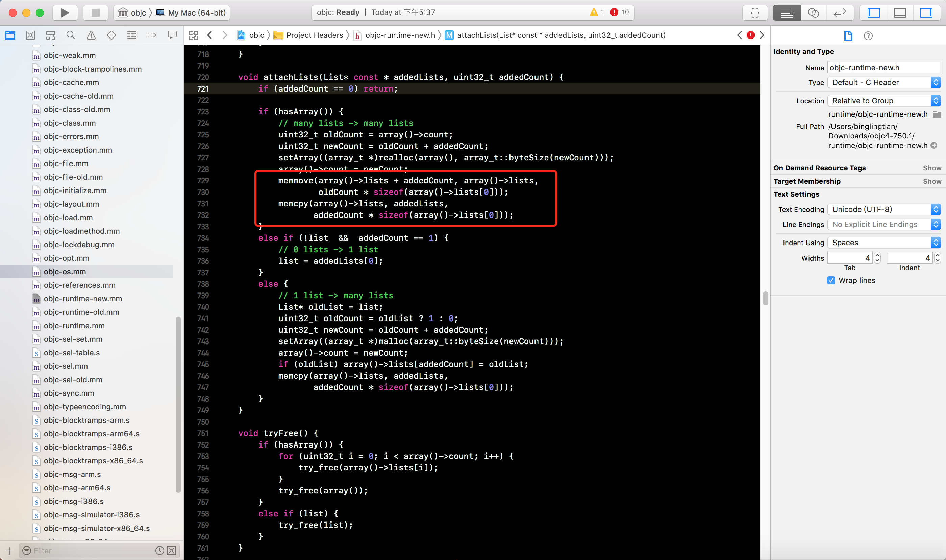Click the Stop button in toolbar

[x=95, y=13]
